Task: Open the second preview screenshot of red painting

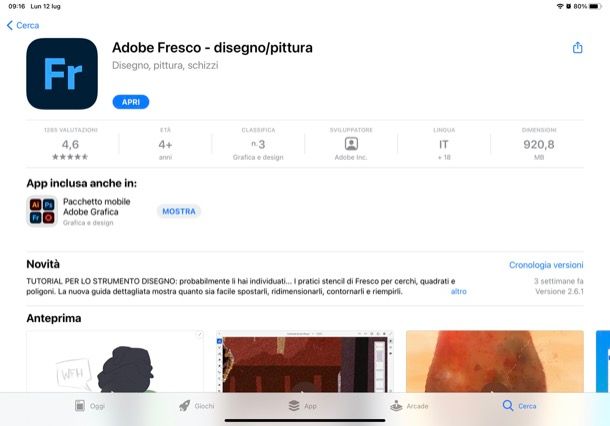Action: click(x=305, y=361)
